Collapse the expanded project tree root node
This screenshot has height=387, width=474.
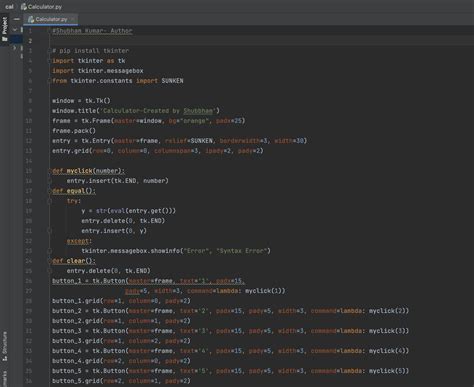[x=15, y=30]
